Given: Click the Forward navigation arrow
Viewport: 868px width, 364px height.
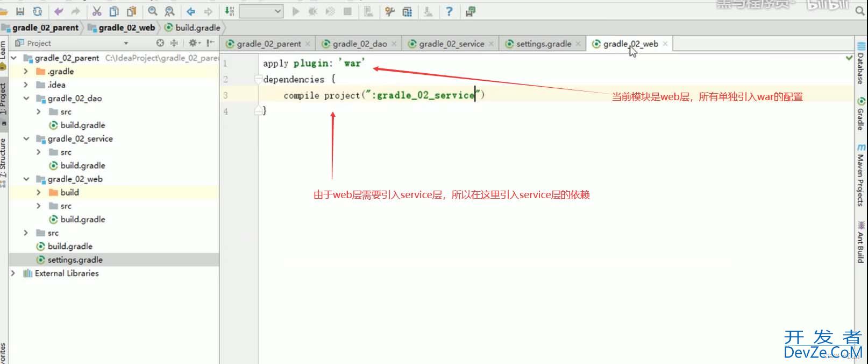Looking at the screenshot, I should point(208,11).
